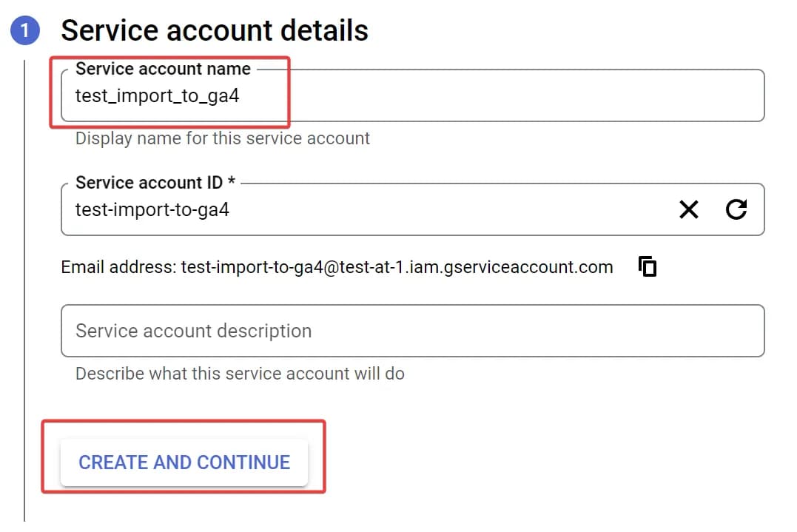Click the test-import-to-ga4 ID value text
Viewport: 797px width, 532px height.
coord(152,210)
